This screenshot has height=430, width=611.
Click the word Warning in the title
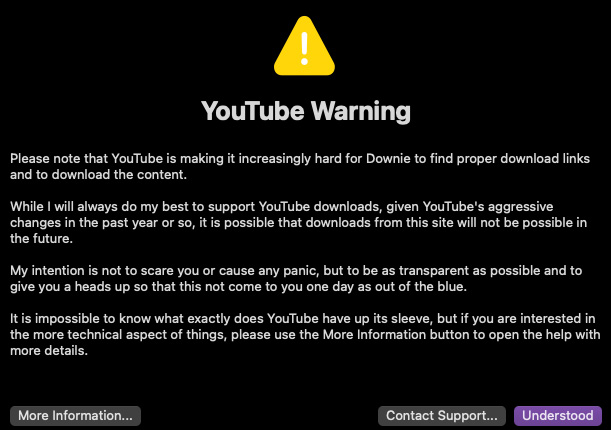pos(361,111)
